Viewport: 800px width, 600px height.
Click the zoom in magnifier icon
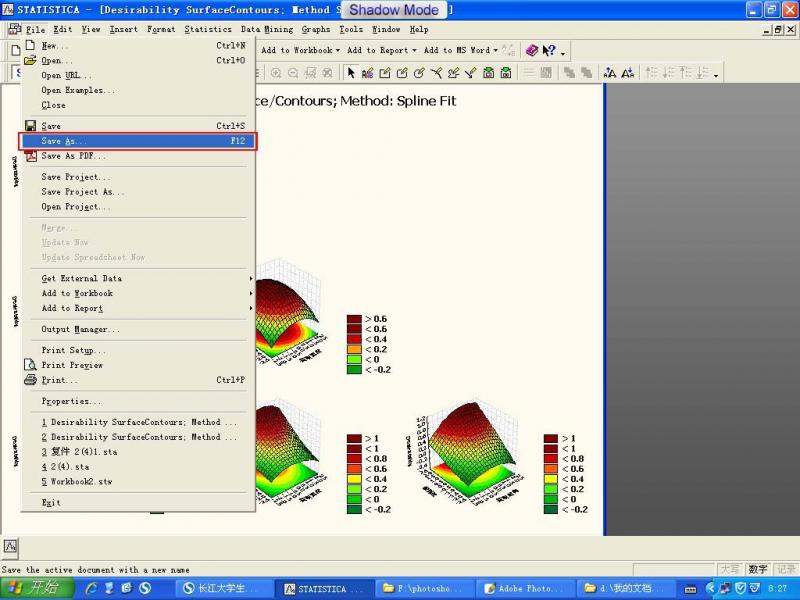pos(276,73)
